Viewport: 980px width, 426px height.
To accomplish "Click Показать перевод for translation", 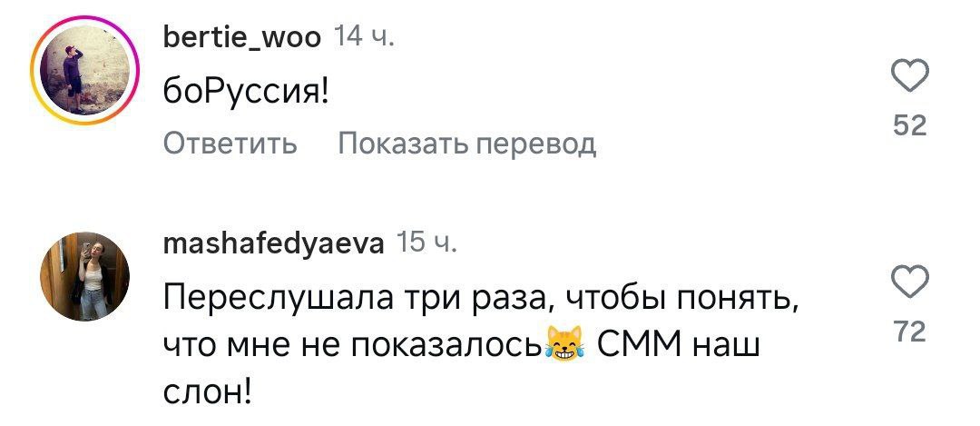I will tap(467, 144).
